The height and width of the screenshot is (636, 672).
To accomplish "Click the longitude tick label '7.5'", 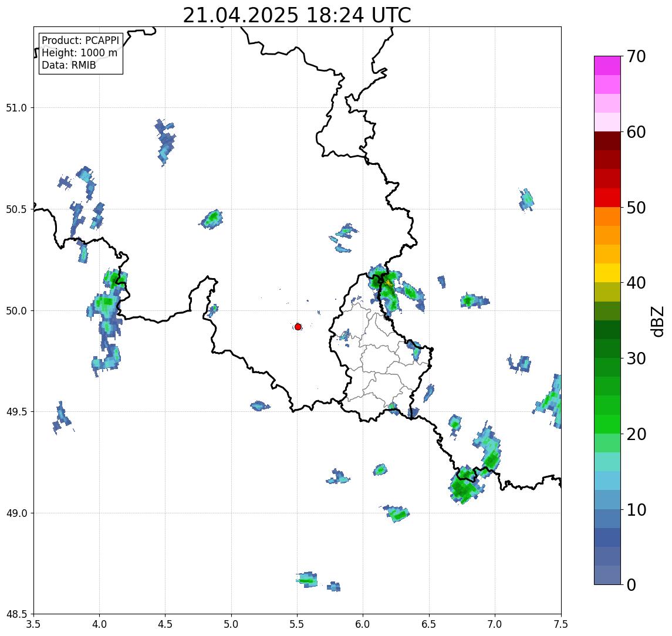I will pos(561,624).
